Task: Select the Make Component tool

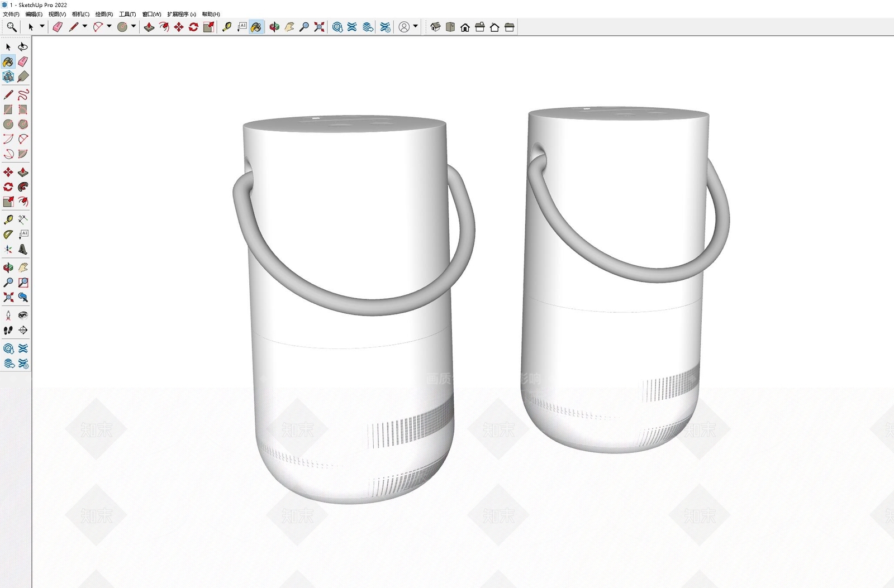Action: tap(8, 77)
